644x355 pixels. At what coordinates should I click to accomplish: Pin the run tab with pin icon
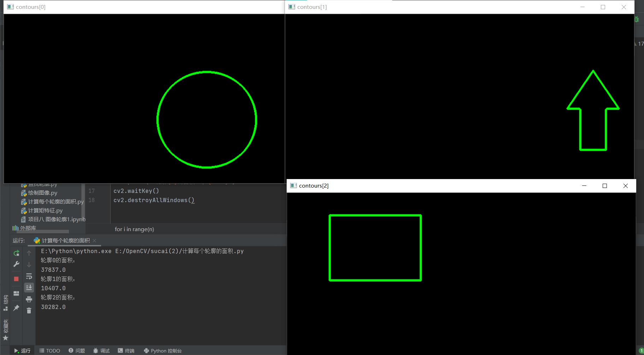coord(16,308)
